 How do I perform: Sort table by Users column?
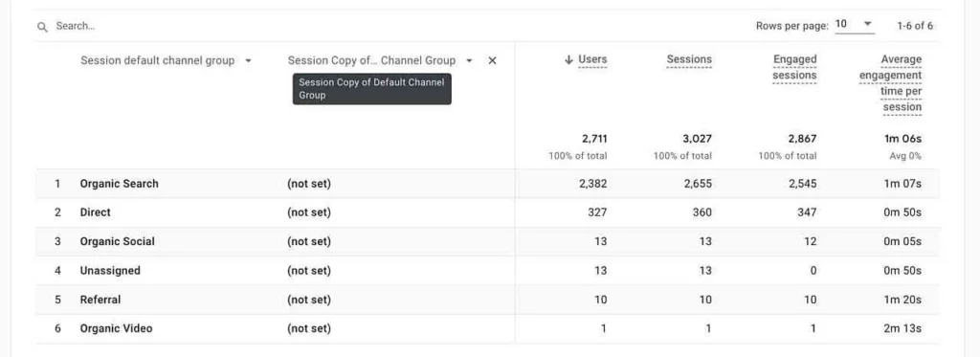point(592,59)
